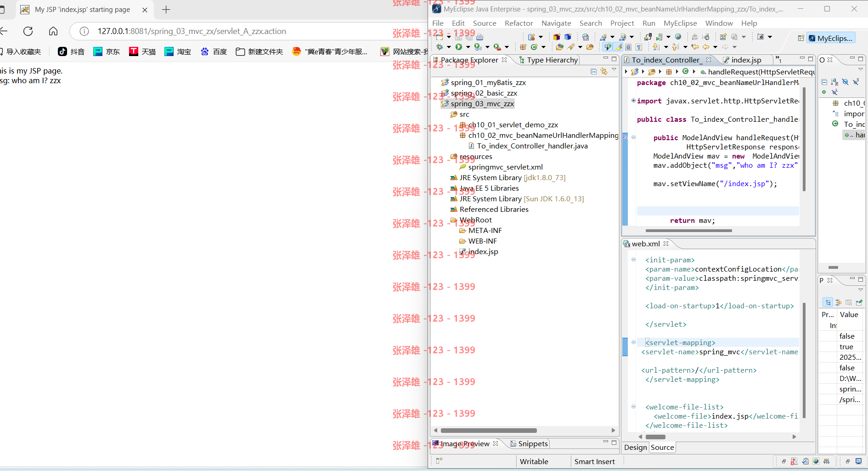Open the New Class dropdown arrow
868x471 pixels.
[543, 47]
